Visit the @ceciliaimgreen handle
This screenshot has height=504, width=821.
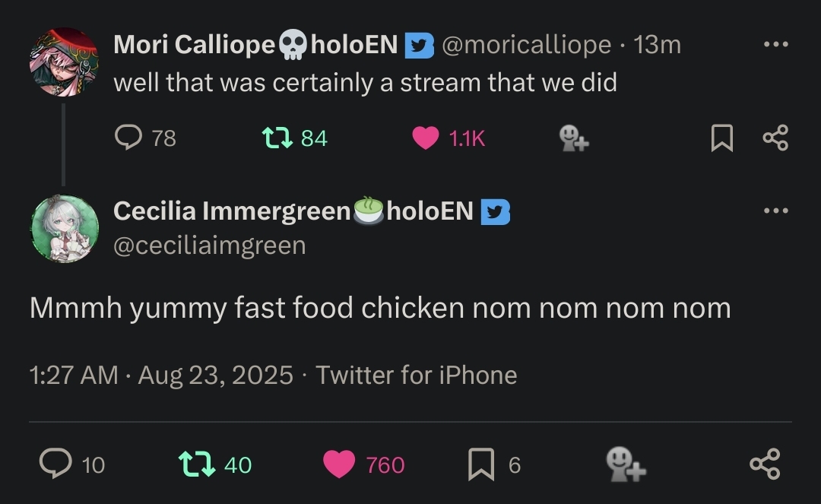point(209,245)
